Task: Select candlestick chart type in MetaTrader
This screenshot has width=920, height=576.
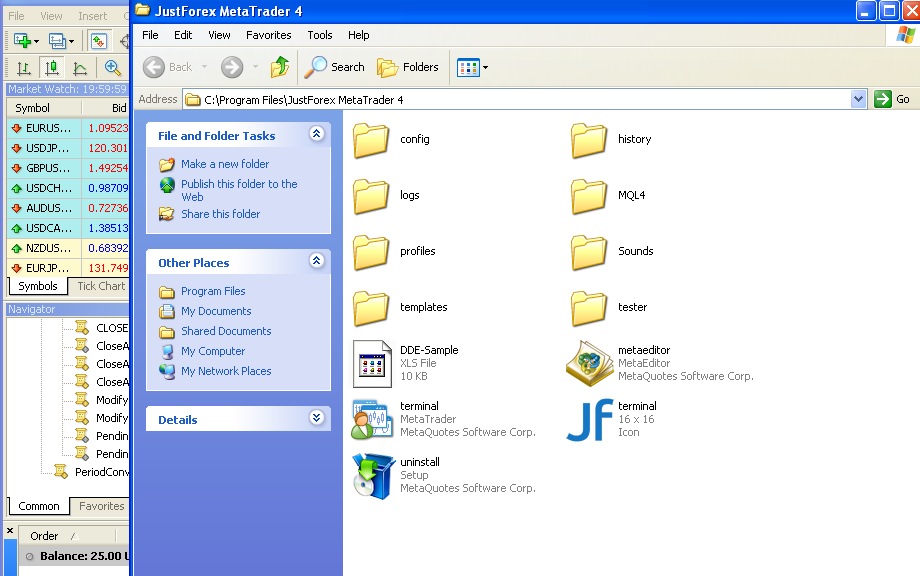Action: (52, 68)
